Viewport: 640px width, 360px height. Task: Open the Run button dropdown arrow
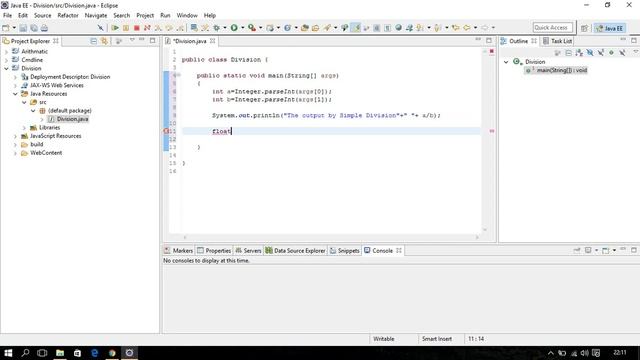[x=242, y=28]
